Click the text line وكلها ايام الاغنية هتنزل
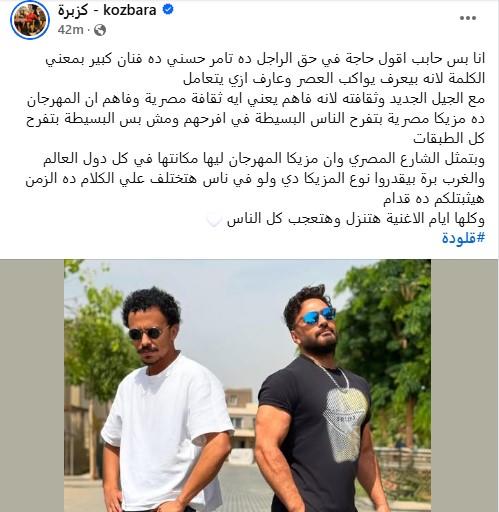499x512 pixels. coord(356,220)
